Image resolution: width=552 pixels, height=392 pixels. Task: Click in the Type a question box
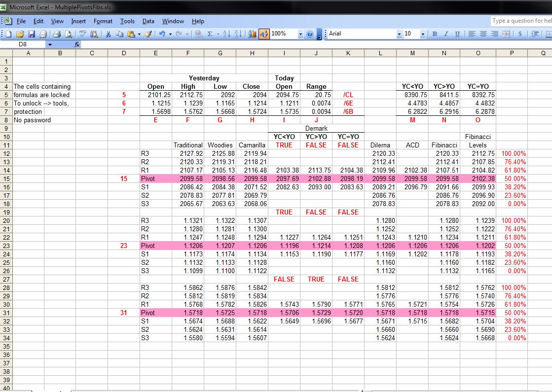521,21
